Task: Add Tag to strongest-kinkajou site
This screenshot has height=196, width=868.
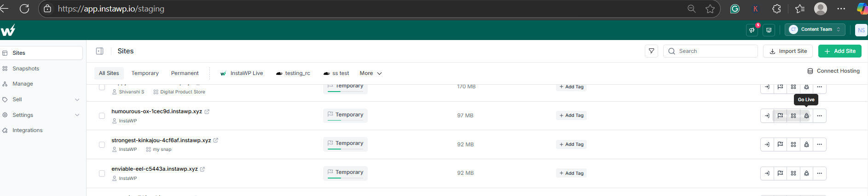Action: (571, 144)
